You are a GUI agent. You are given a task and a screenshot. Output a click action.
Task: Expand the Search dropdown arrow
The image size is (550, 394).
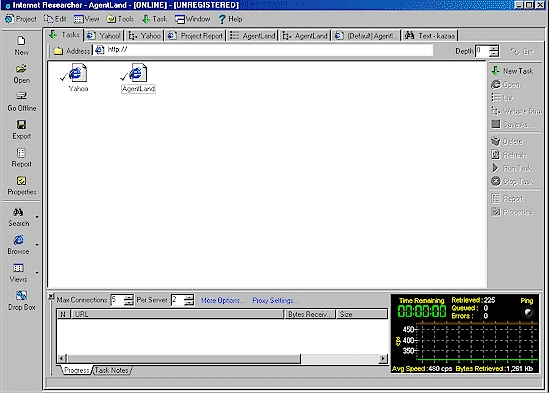pyautogui.click(x=37, y=217)
